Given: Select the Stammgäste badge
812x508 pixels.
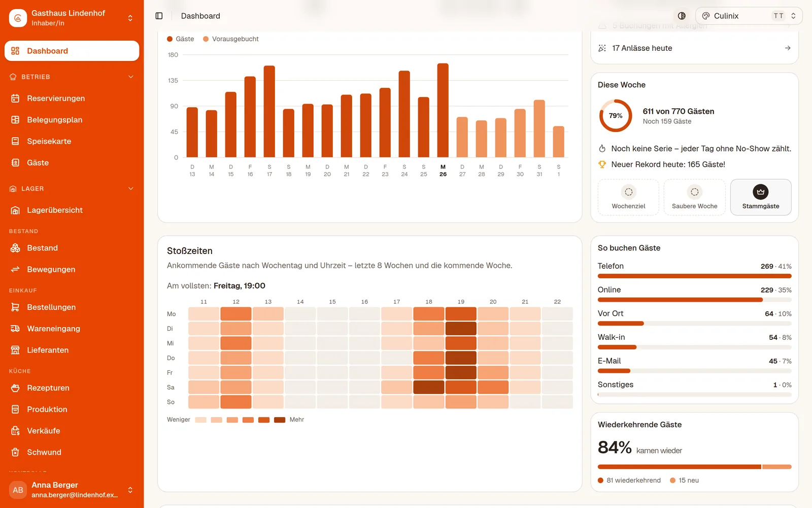Looking at the screenshot, I should coord(761,197).
